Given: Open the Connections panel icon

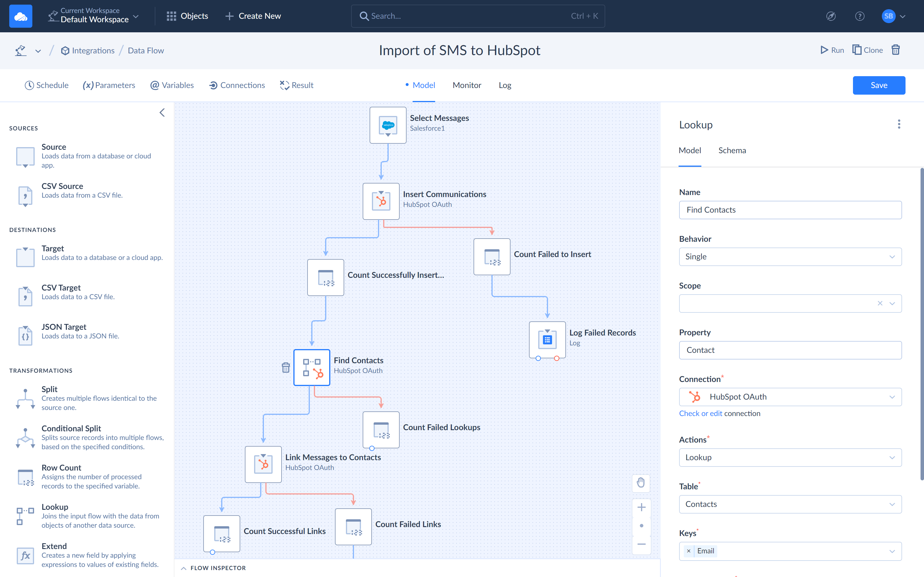Looking at the screenshot, I should (213, 85).
